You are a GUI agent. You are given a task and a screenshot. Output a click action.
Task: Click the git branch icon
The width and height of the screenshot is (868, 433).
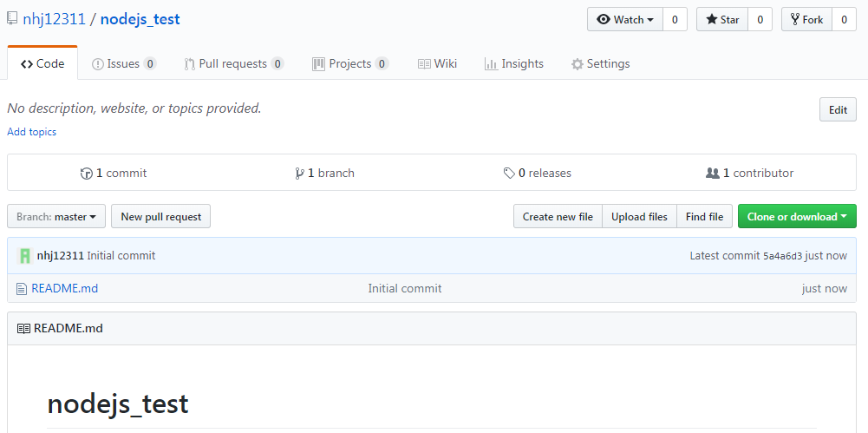(299, 174)
